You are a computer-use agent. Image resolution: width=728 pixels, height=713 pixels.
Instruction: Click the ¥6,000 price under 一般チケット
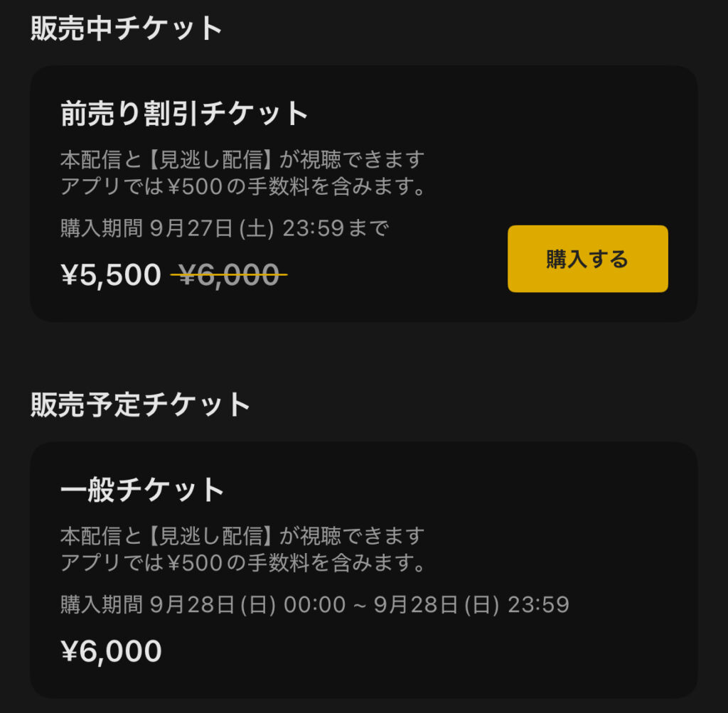click(112, 651)
